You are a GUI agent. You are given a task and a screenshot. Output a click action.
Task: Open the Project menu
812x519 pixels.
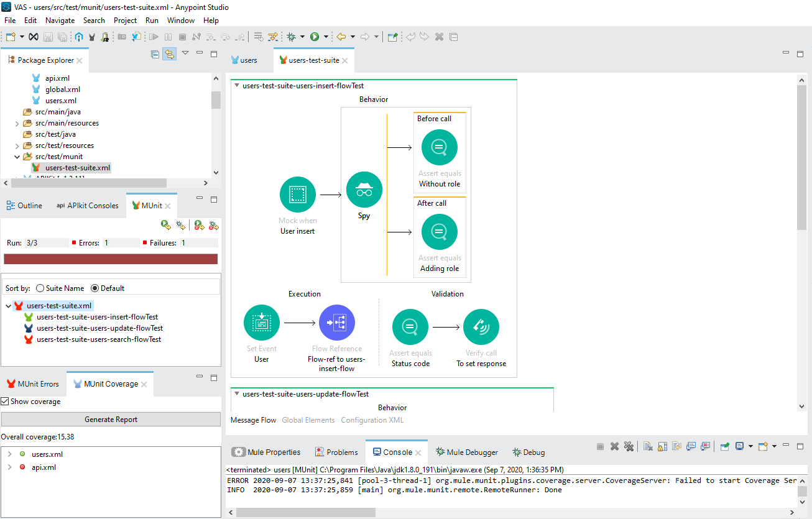pos(125,21)
